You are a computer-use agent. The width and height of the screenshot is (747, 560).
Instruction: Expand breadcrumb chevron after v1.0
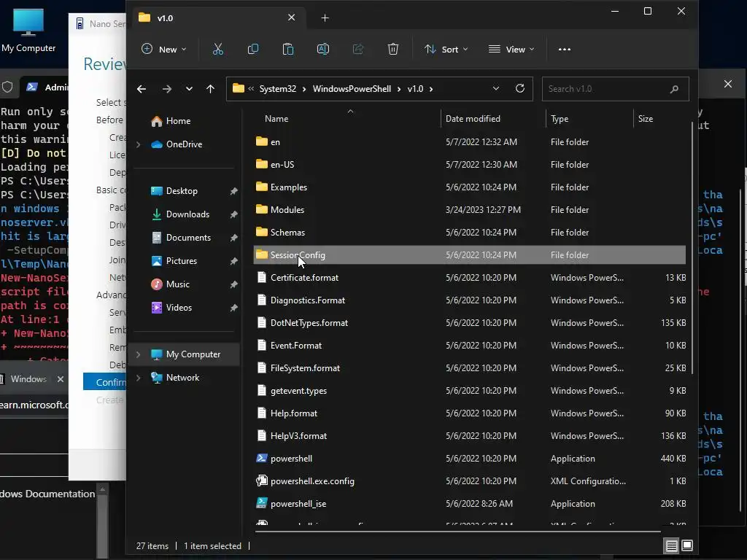point(431,89)
